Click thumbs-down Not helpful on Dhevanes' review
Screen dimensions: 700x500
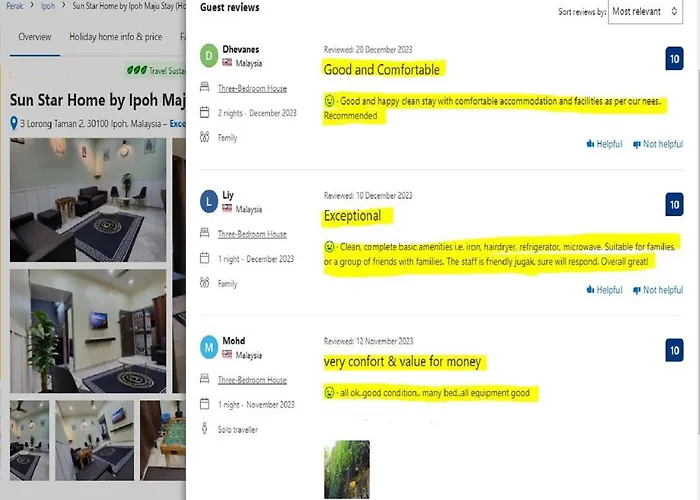click(x=658, y=144)
